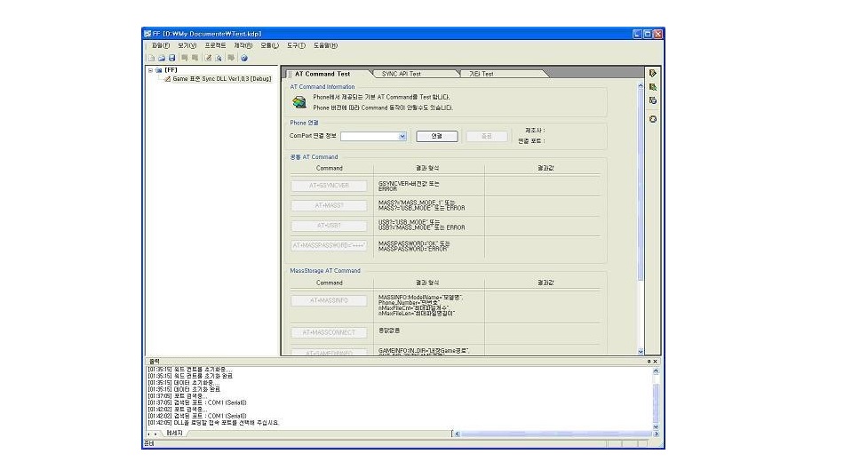
Task: Click the output tab scroll-left arrow
Action: (x=149, y=434)
